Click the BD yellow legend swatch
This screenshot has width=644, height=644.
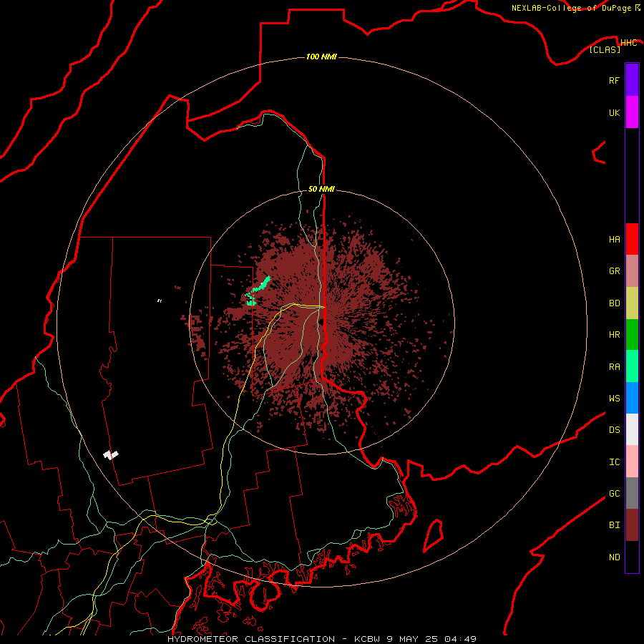pos(632,303)
